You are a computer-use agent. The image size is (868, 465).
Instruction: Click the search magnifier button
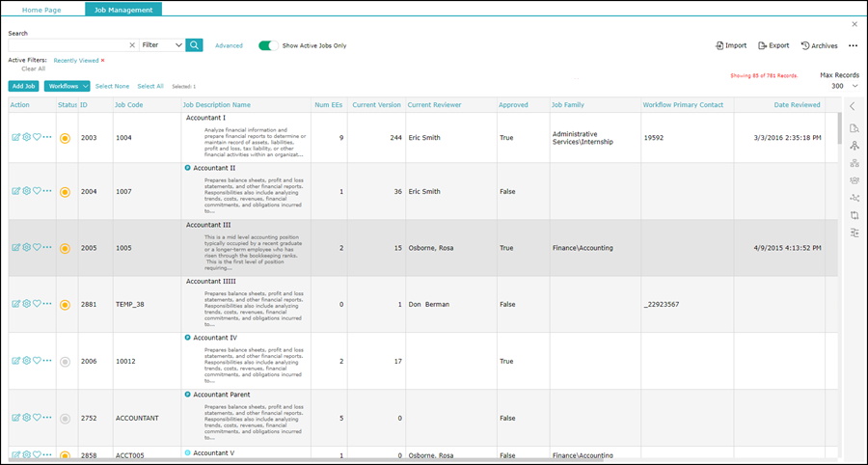(x=195, y=45)
